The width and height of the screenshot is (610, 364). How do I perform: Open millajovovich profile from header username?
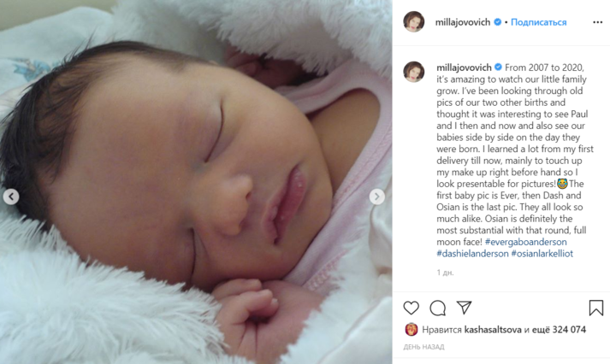tap(463, 22)
